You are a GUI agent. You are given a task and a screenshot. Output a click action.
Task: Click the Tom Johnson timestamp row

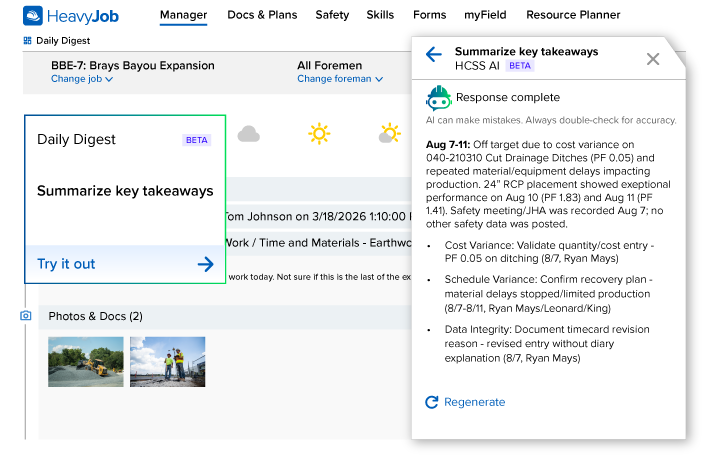[x=318, y=217]
